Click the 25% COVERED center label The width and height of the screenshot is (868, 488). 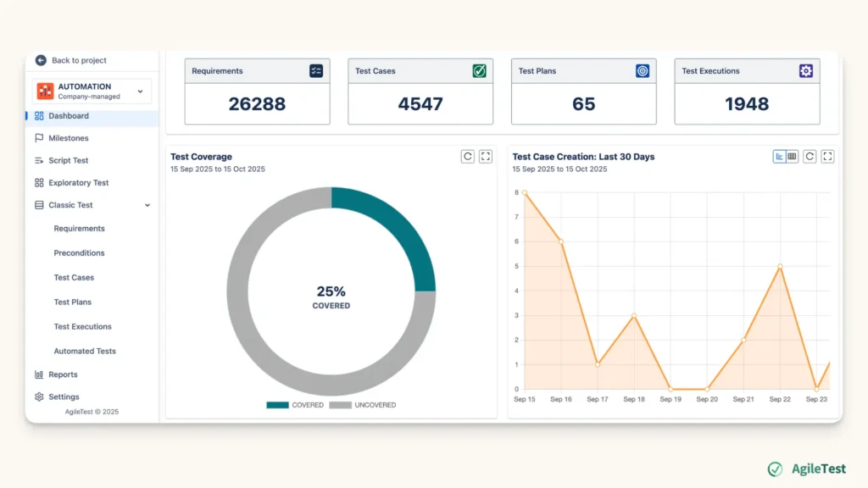(x=331, y=297)
